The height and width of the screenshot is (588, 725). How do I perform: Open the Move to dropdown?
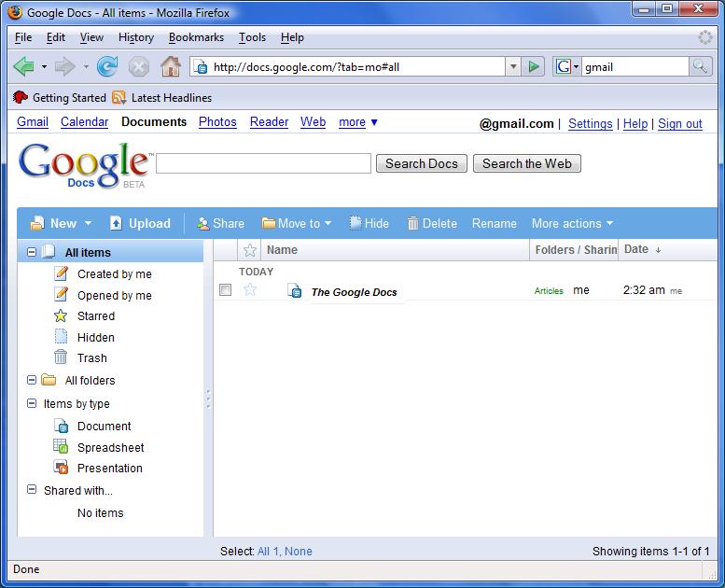297,223
